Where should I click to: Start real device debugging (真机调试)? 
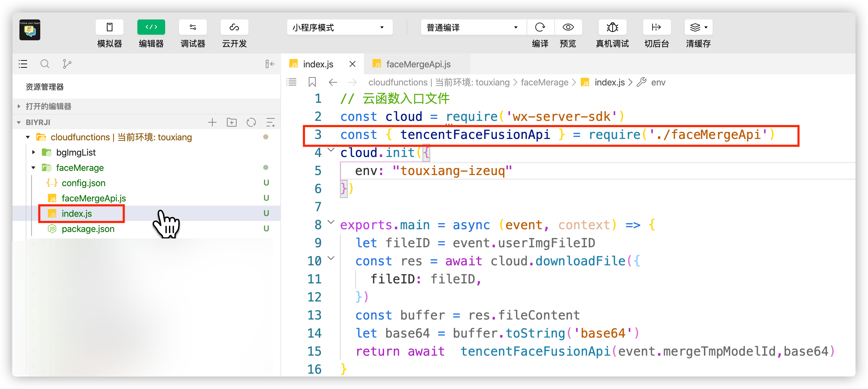[612, 27]
